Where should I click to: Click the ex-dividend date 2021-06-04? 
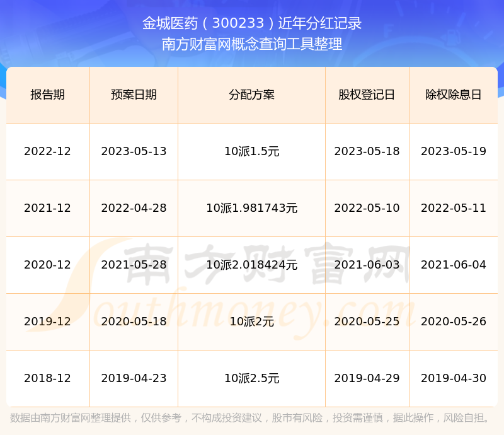coord(453,265)
